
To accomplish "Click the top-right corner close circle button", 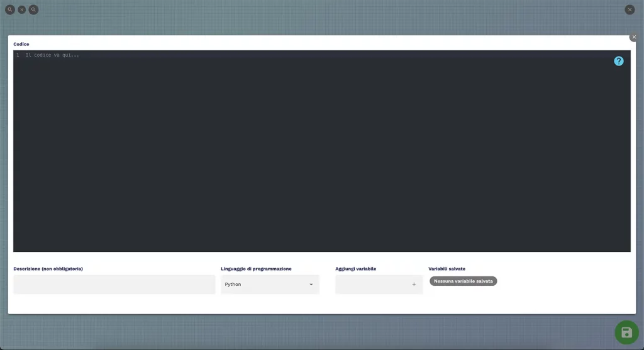I will (x=630, y=9).
